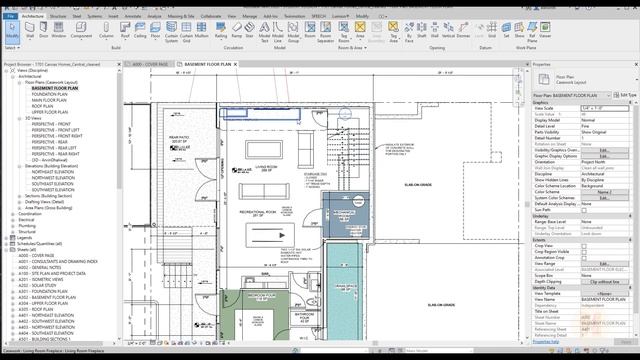Select the Tag Room tool
The height and width of the screenshot is (360, 640).
[x=344, y=33]
